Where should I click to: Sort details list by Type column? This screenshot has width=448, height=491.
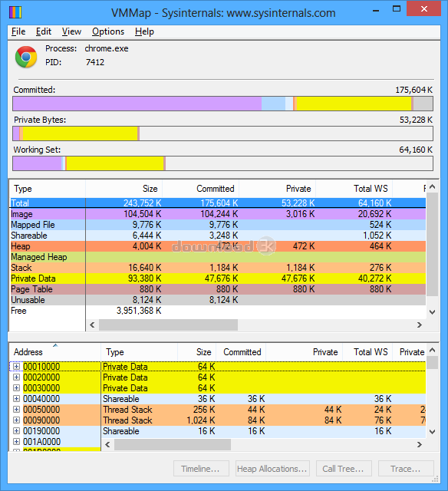(x=140, y=352)
